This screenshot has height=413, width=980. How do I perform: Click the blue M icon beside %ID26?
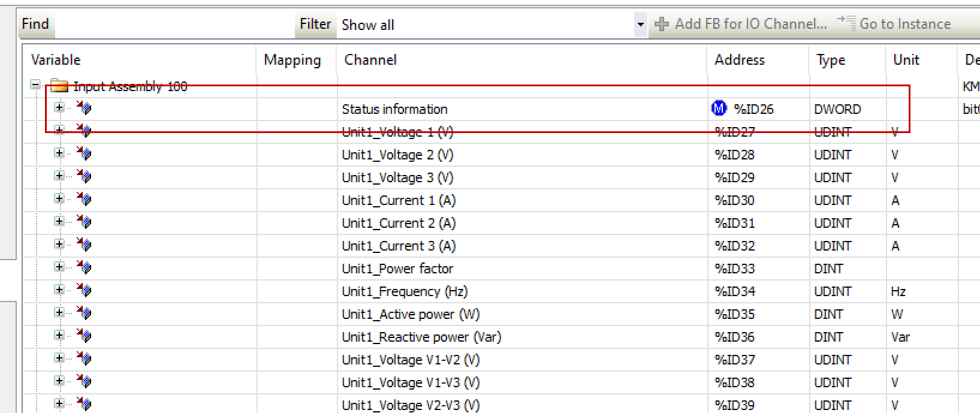(718, 108)
